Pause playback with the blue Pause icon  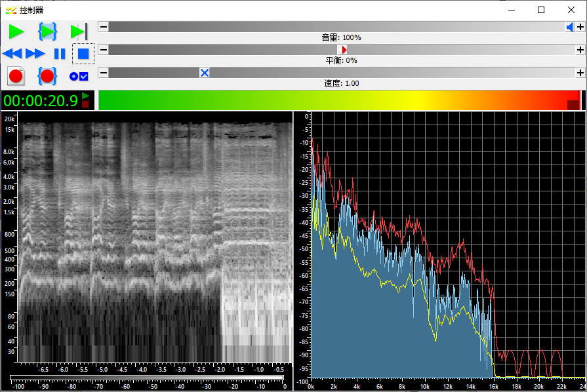(x=60, y=54)
